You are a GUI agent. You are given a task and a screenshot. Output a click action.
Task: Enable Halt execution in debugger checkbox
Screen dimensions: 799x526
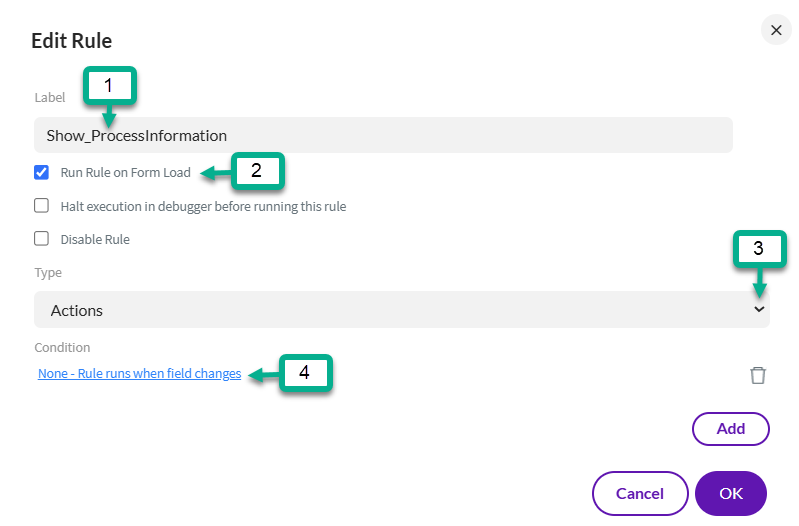42,206
